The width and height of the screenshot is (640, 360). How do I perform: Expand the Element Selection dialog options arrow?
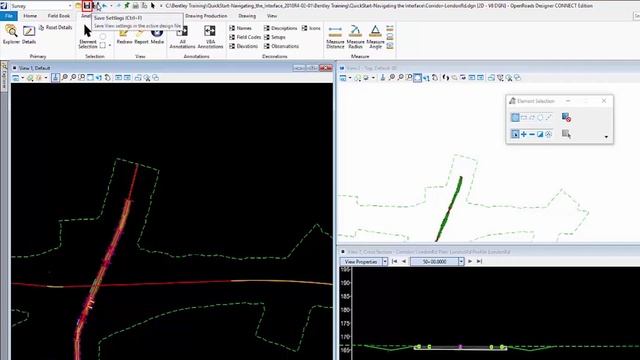tap(606, 137)
